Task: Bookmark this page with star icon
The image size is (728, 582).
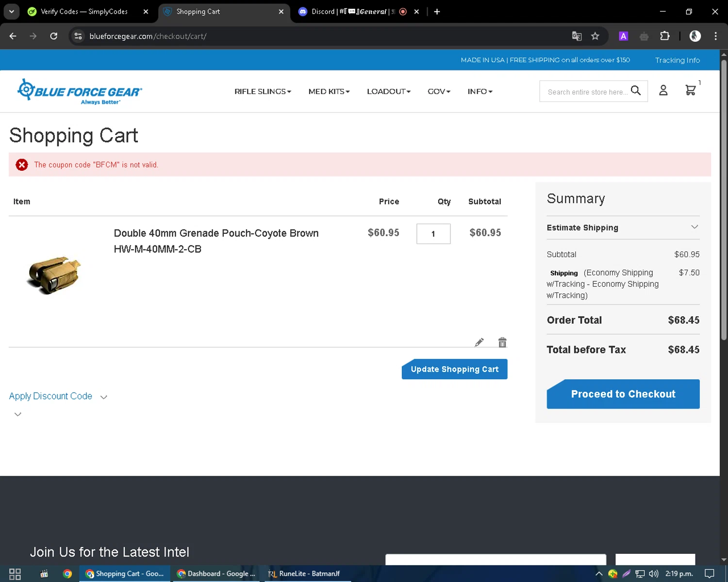Action: 595,36
